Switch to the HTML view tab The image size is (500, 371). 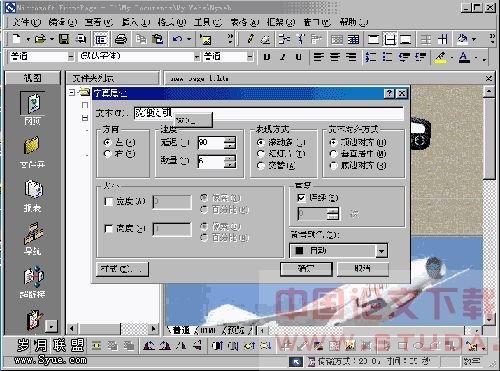208,330
